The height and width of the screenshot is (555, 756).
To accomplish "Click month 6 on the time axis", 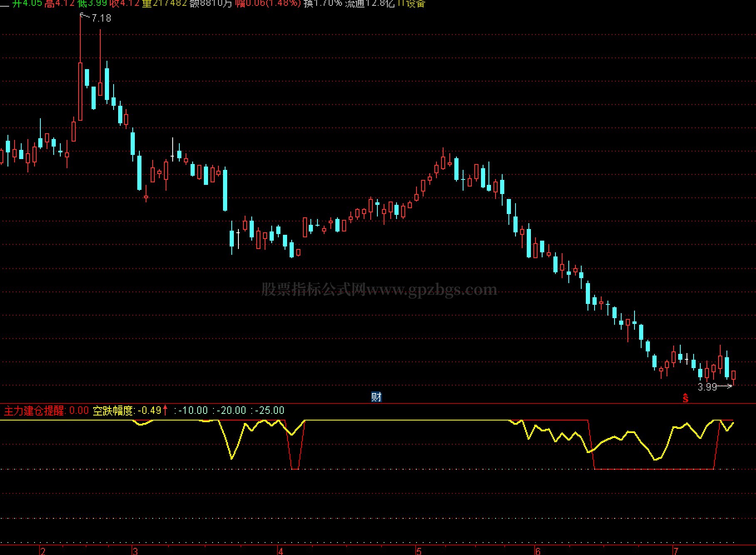I will point(538,551).
